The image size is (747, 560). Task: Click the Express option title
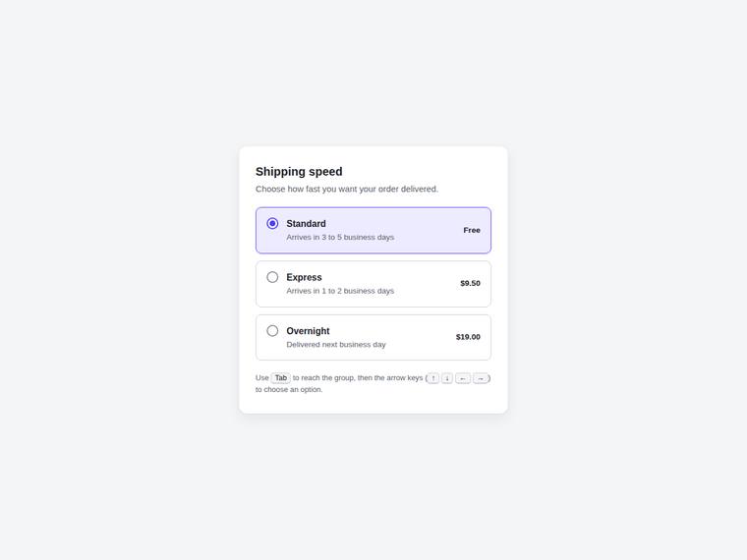click(x=304, y=277)
